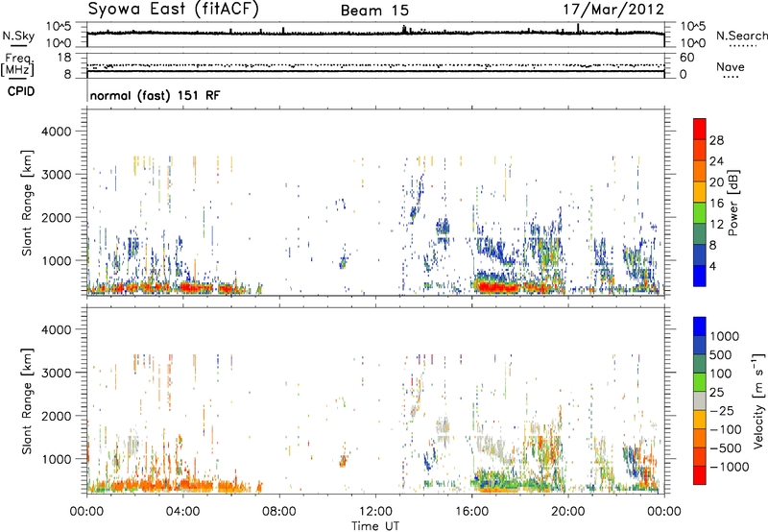768x532 pixels.
Task: Click the '12:00' time tick label
Action: (x=375, y=512)
